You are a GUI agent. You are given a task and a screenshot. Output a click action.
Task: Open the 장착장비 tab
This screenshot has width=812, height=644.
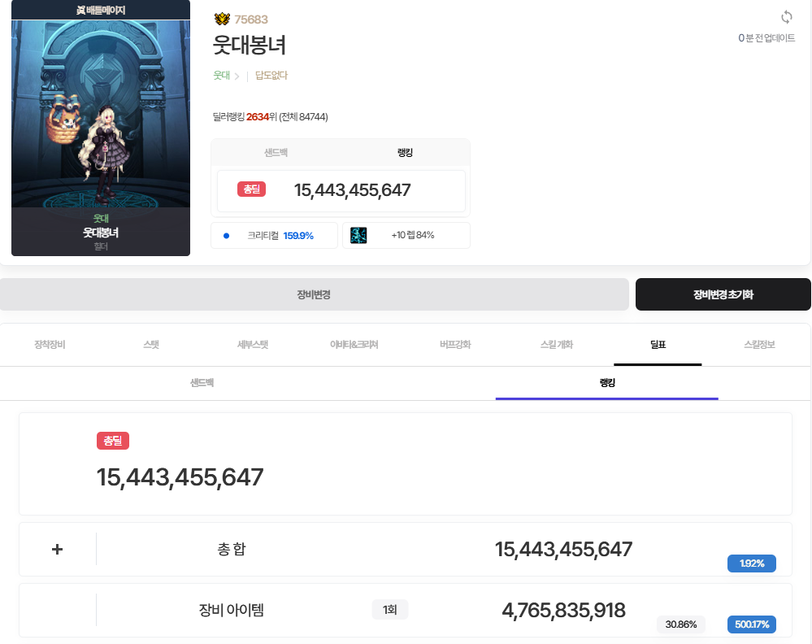tap(50, 345)
